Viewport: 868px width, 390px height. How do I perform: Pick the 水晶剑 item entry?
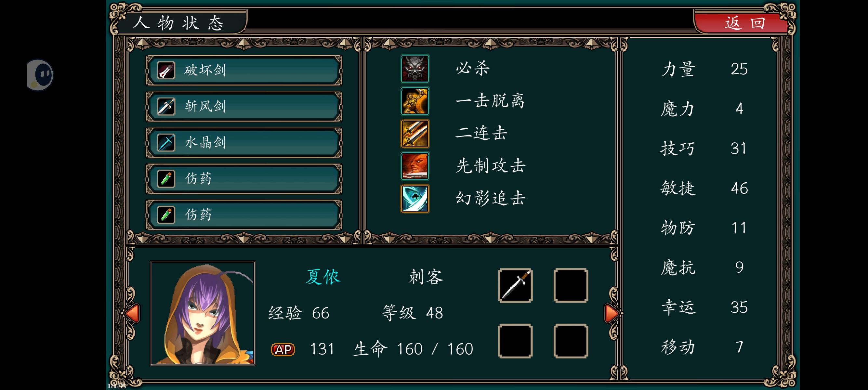pos(244,142)
